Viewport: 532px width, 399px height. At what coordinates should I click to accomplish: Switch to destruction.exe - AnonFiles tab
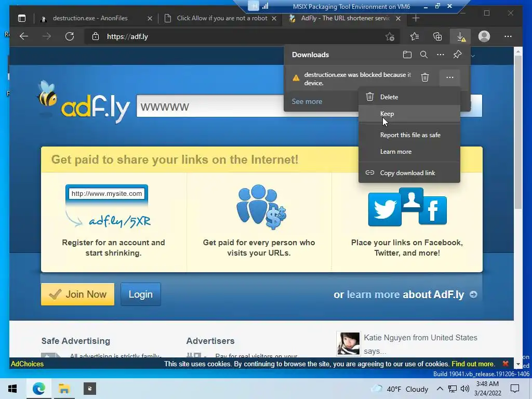pos(90,18)
